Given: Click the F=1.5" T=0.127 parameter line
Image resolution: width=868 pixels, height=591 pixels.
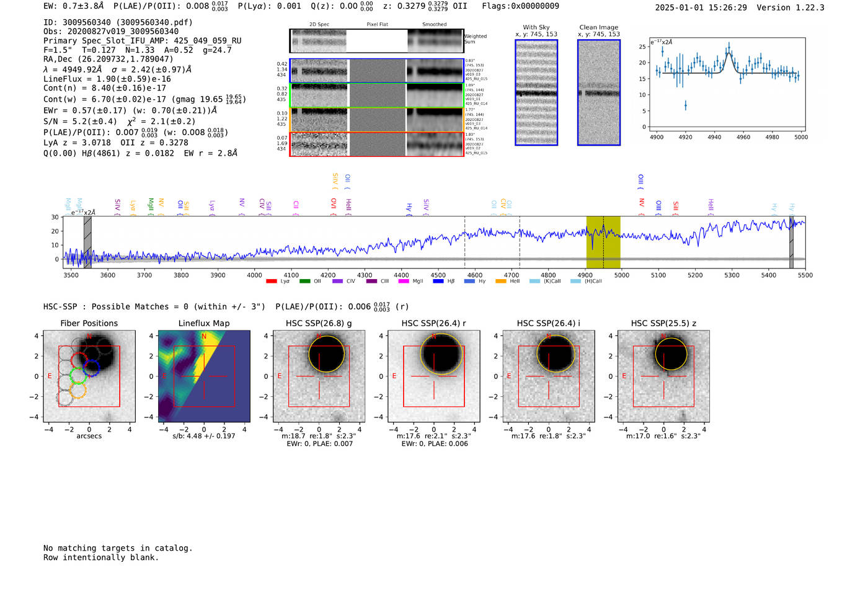Looking at the screenshot, I should click(138, 50).
